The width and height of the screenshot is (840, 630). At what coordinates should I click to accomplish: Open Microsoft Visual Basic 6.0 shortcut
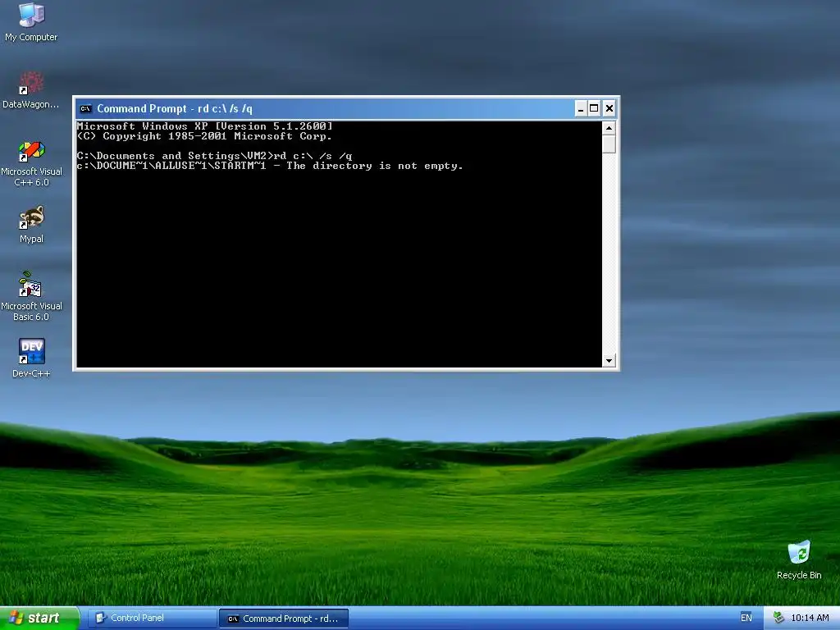pos(31,296)
